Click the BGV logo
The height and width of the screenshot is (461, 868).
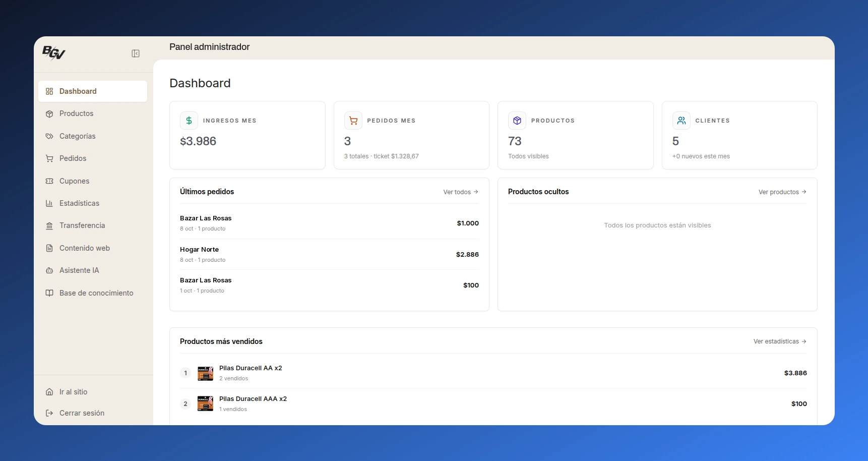(54, 53)
